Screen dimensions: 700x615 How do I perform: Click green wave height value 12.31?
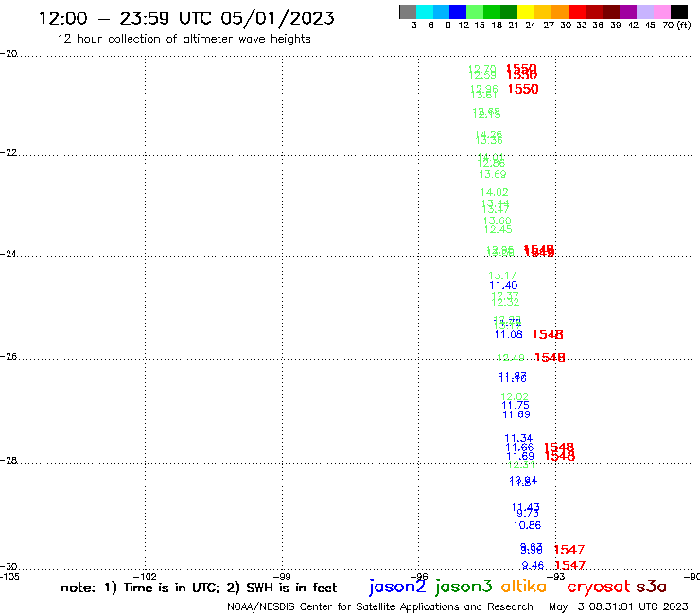point(521,465)
